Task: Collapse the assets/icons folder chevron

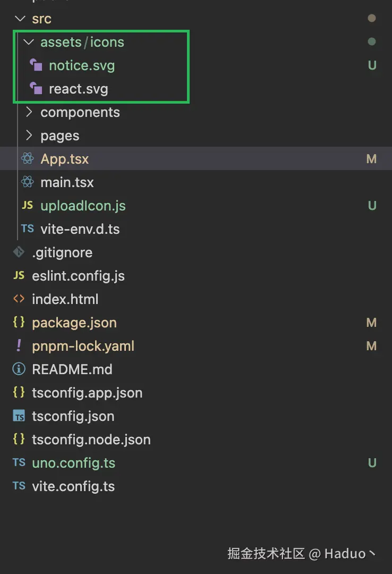Action: [x=29, y=42]
